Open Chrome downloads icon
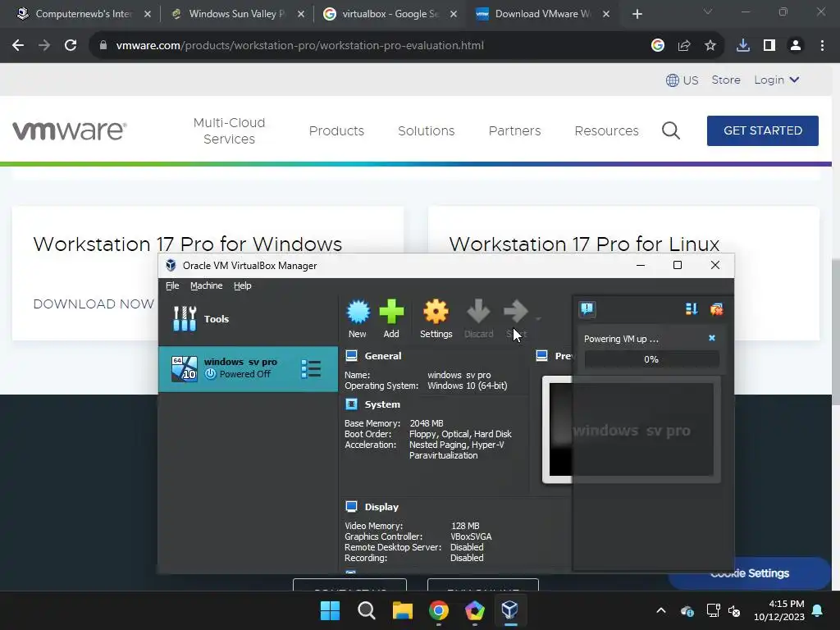840x630 pixels. [743, 46]
